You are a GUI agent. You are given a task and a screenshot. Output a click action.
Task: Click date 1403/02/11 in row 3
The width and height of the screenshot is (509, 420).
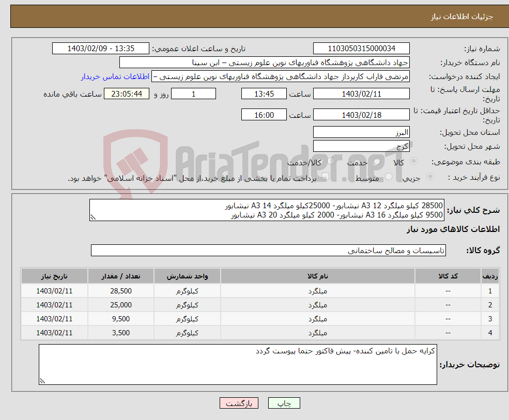(54, 319)
